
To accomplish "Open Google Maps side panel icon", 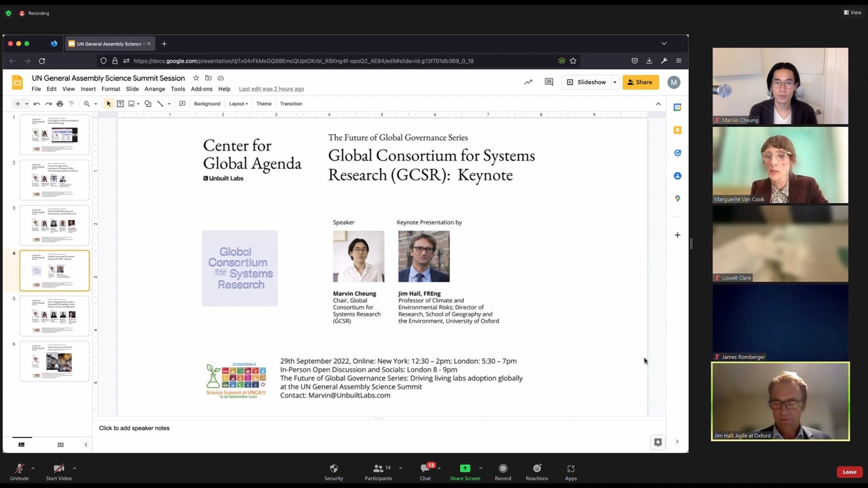I will click(x=677, y=198).
